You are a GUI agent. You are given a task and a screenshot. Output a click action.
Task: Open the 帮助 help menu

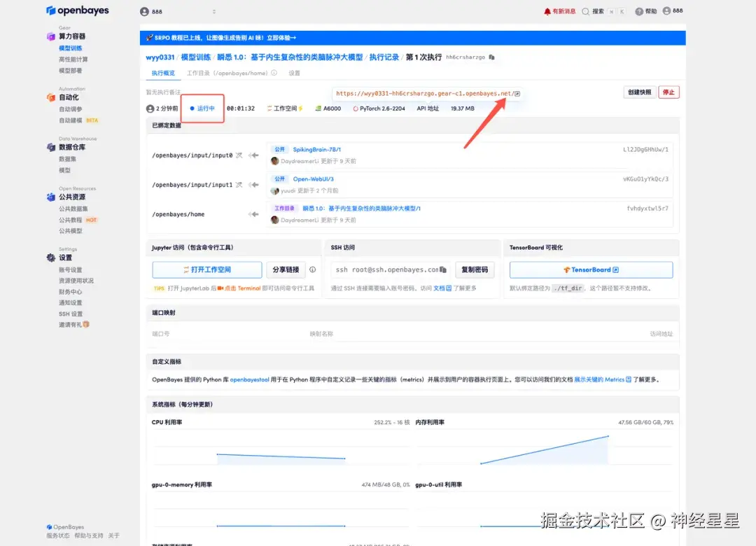(x=645, y=11)
